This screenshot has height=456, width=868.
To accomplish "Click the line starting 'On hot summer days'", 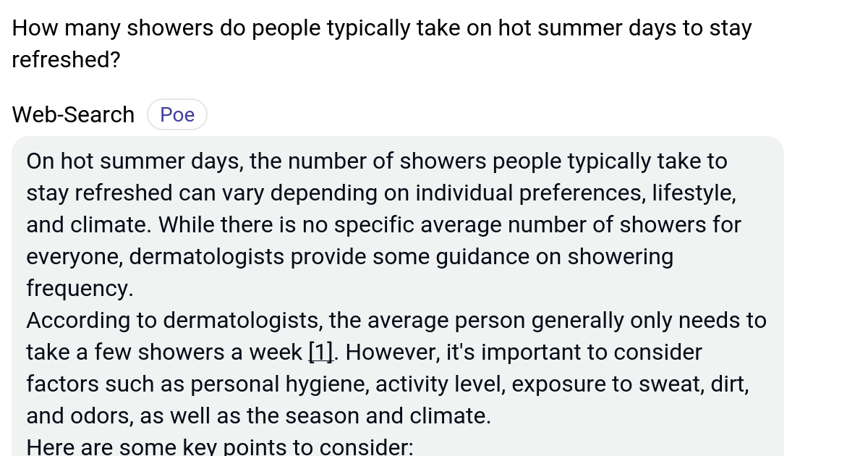I will (377, 161).
